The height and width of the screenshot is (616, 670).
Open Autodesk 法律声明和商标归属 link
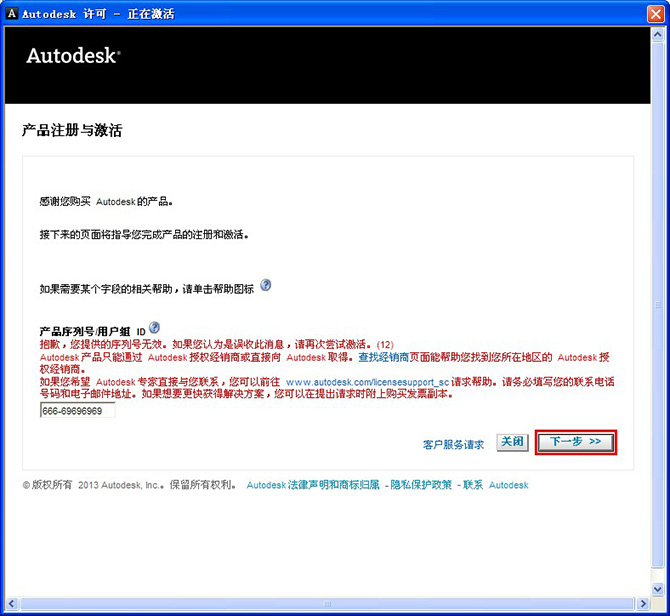click(x=313, y=485)
